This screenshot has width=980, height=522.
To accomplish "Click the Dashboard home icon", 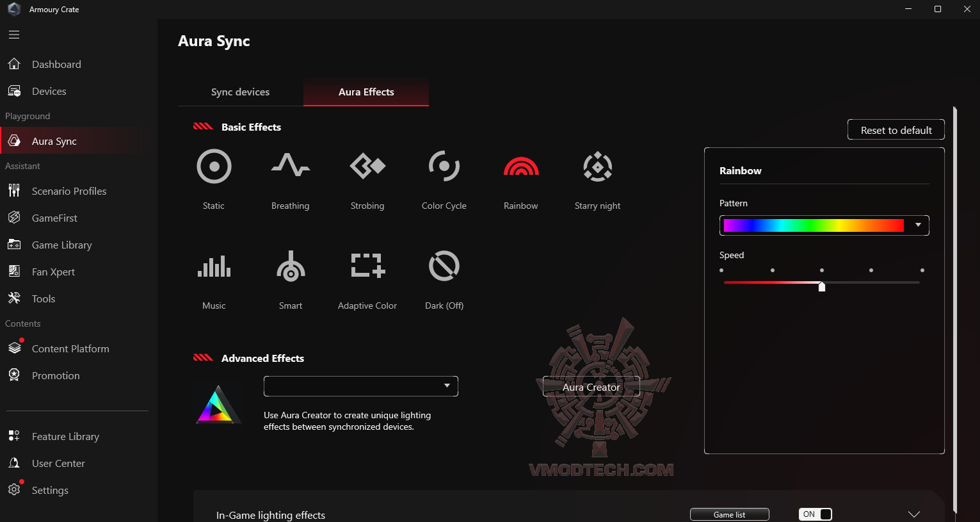I will pyautogui.click(x=14, y=64).
